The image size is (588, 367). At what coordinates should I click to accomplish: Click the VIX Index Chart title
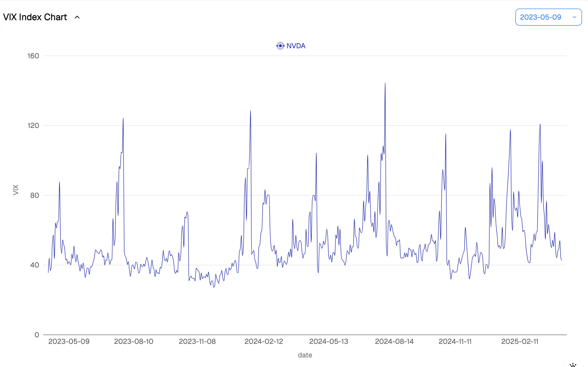point(35,17)
